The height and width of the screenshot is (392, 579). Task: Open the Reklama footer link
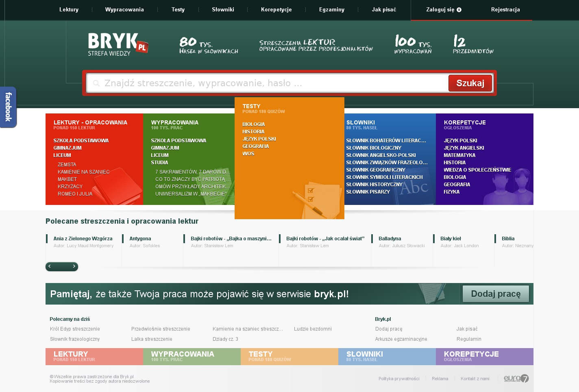point(440,379)
